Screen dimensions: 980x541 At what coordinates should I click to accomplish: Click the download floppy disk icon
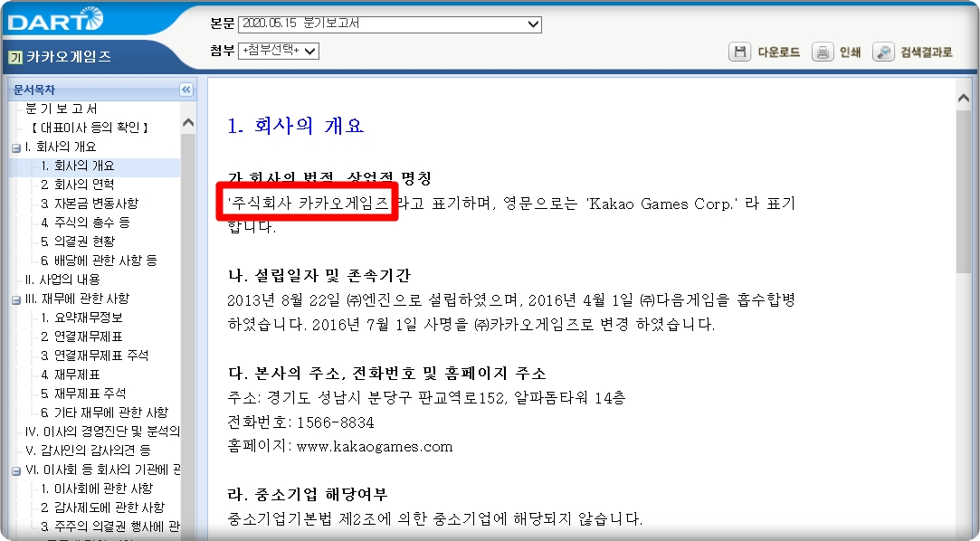[x=739, y=52]
